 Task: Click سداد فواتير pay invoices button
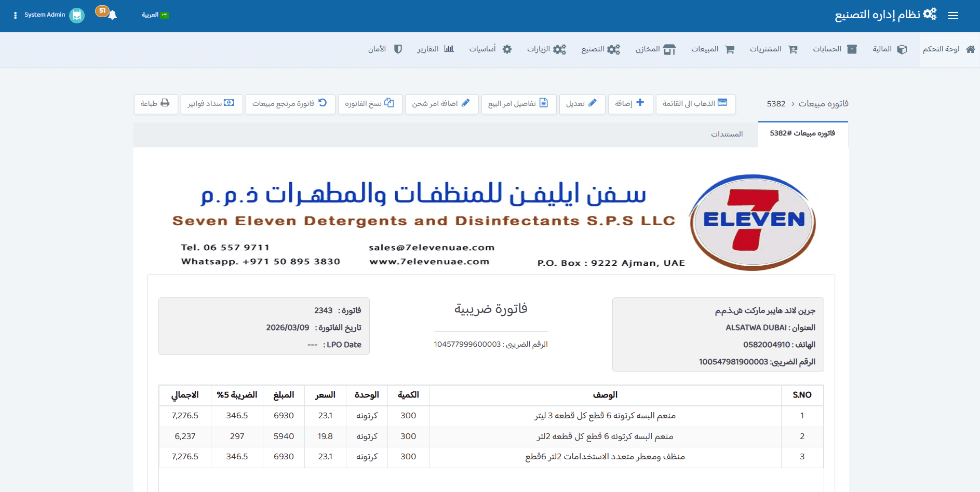click(211, 104)
